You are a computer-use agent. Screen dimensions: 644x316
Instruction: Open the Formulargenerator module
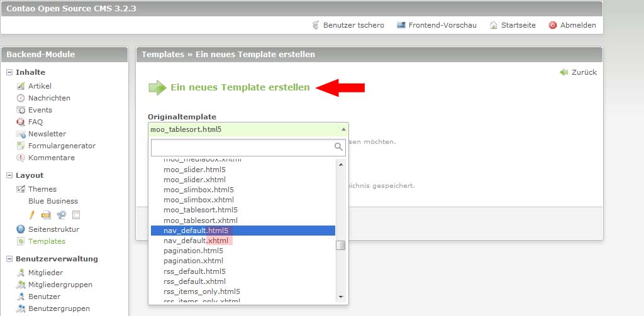[x=62, y=146]
